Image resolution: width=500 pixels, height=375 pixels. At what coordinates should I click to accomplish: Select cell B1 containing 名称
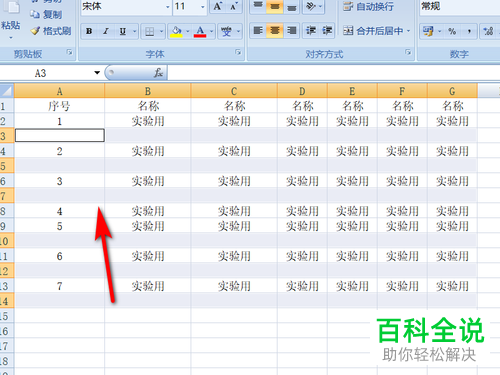pyautogui.click(x=148, y=106)
